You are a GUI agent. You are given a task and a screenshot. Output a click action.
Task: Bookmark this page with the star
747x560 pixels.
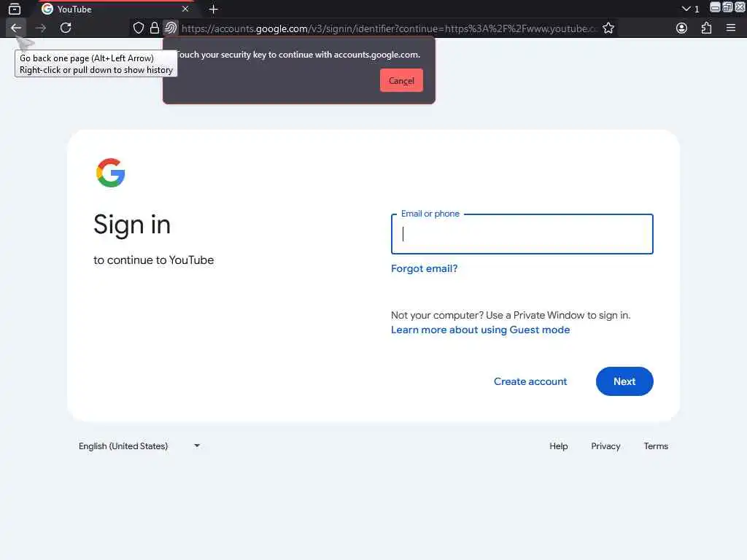point(608,28)
